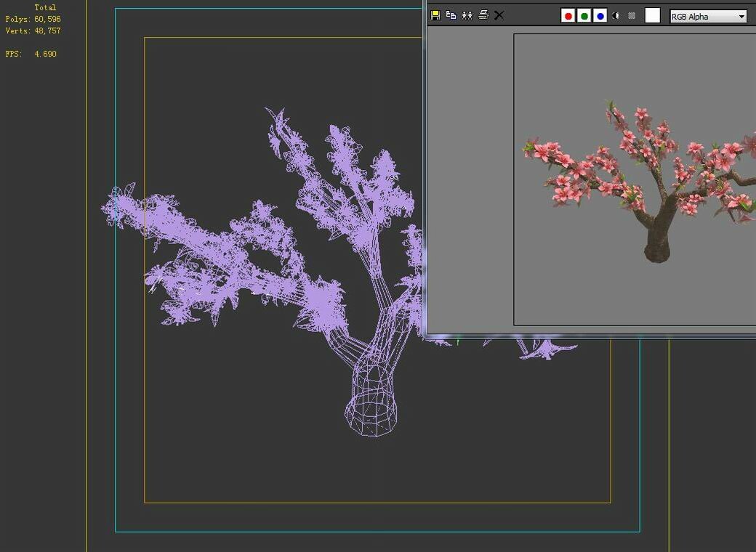Click the Clone Rendered Frame Window icon
The width and height of the screenshot is (756, 552).
[x=467, y=15]
